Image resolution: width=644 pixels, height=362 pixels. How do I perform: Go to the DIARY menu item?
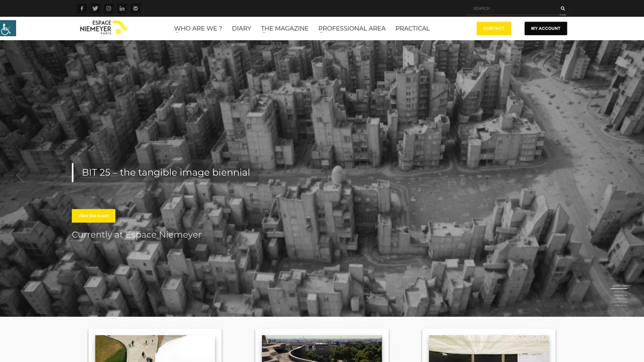coord(242,29)
